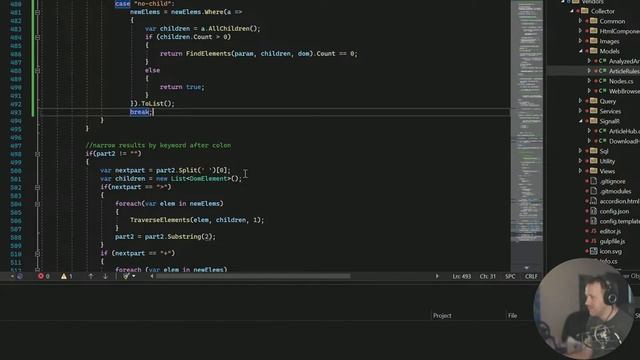Collapse the if(nextpart == ">") block
Screen dimensions: 640x360
pos(37,187)
